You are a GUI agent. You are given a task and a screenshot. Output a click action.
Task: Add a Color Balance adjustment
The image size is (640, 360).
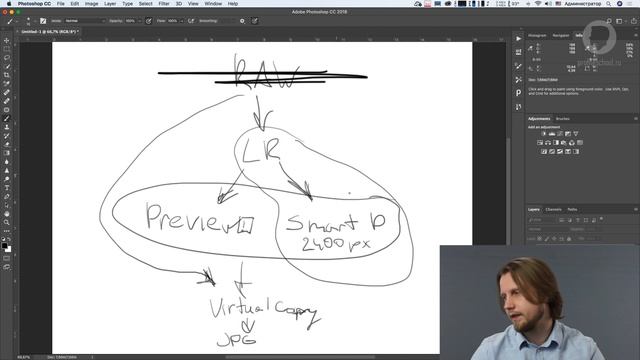tap(548, 142)
